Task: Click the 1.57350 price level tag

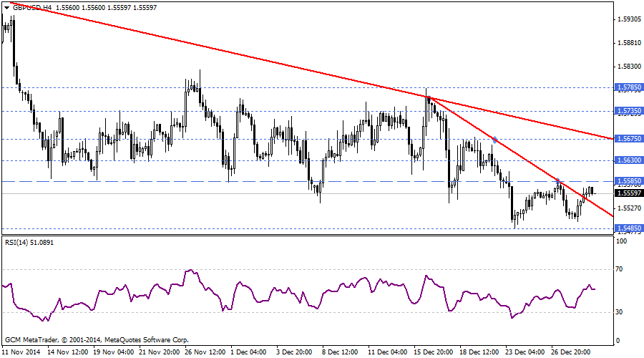Action: pyautogui.click(x=628, y=111)
